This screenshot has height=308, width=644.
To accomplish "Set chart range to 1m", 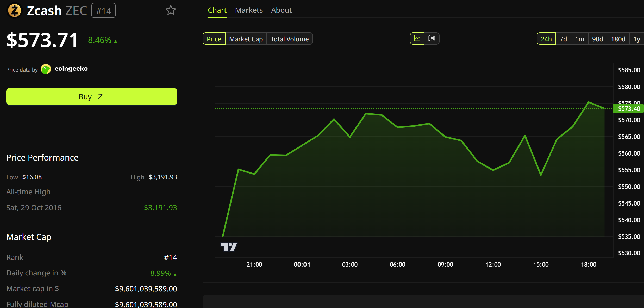I will tap(580, 39).
